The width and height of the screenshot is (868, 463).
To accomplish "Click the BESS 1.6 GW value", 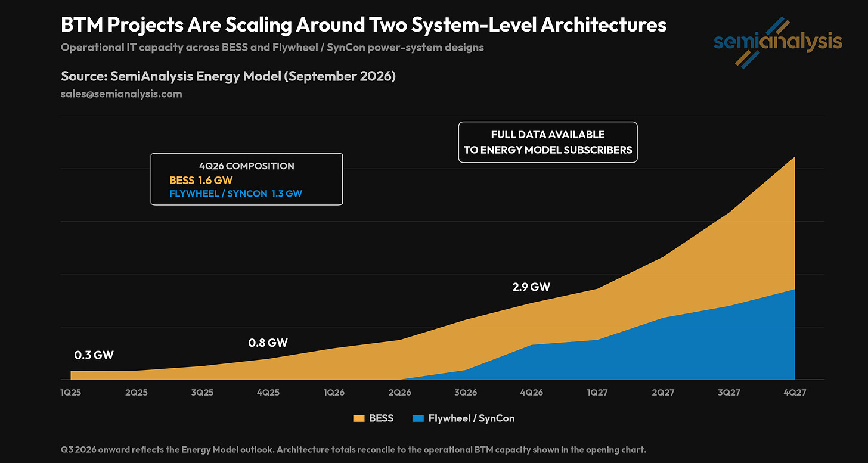I will 201,180.
